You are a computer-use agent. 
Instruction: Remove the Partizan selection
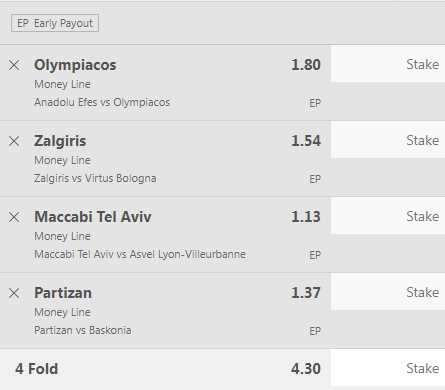coord(14,293)
